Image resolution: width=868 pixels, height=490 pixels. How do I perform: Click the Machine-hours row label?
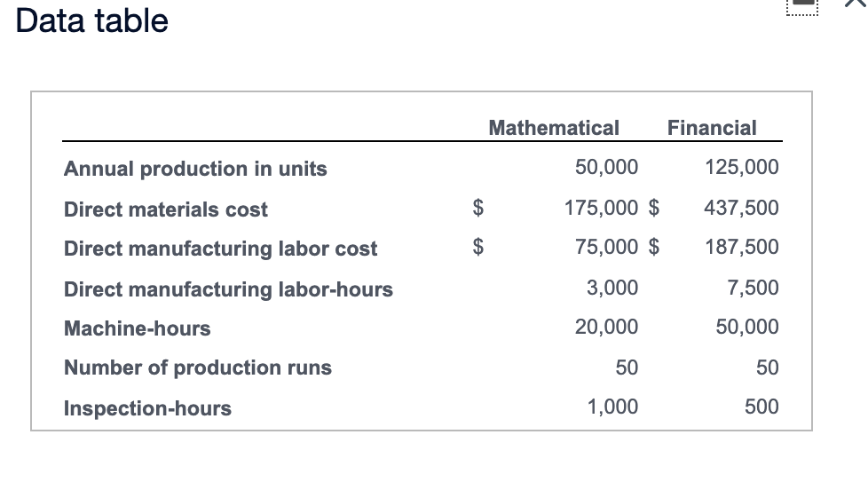coord(138,328)
